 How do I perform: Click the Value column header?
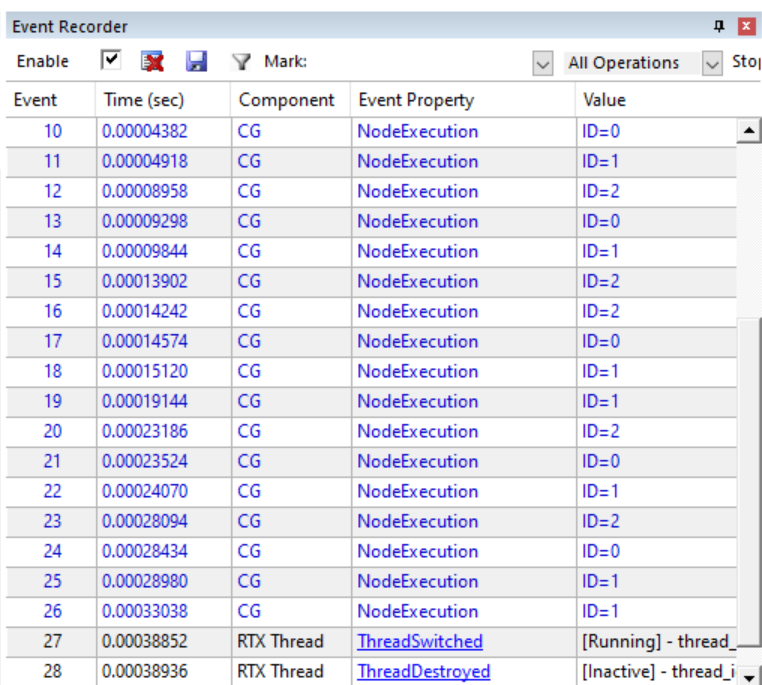click(604, 100)
